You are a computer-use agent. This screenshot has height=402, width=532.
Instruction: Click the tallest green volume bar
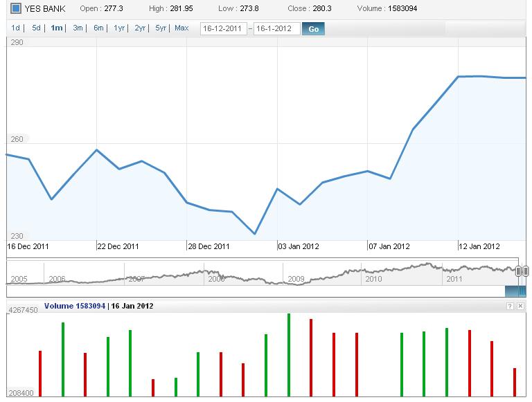289,355
